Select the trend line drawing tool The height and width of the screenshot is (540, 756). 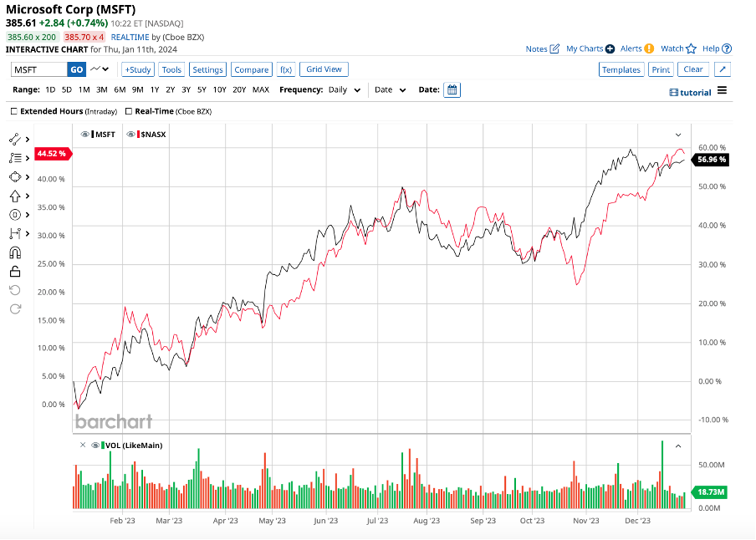(x=15, y=139)
